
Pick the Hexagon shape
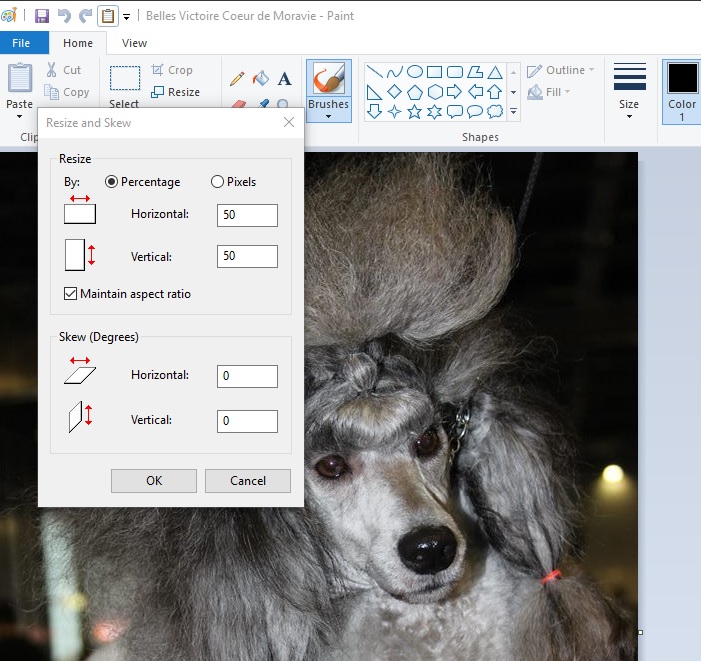435,92
